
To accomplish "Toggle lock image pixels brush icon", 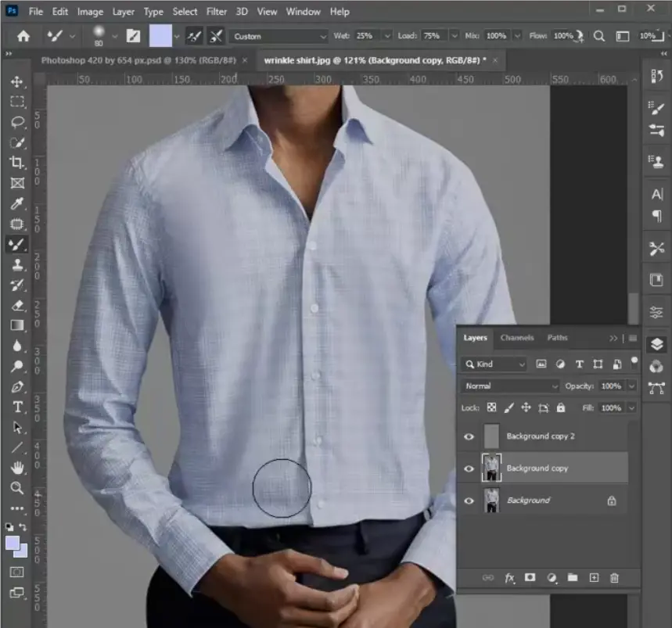I will (x=508, y=407).
